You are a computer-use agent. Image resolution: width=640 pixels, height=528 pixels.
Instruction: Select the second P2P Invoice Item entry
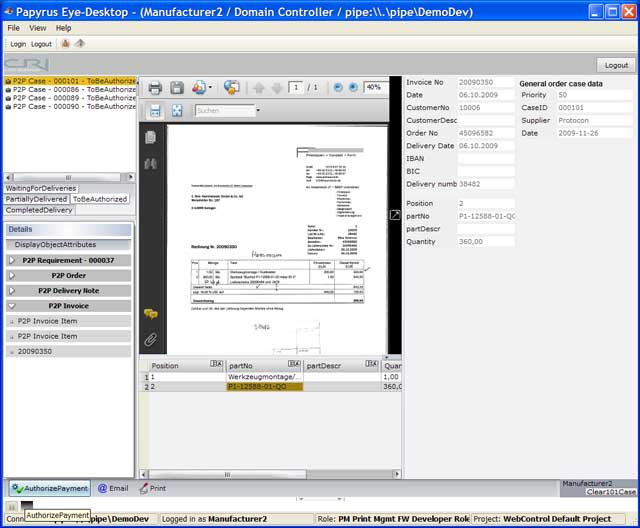(68, 336)
